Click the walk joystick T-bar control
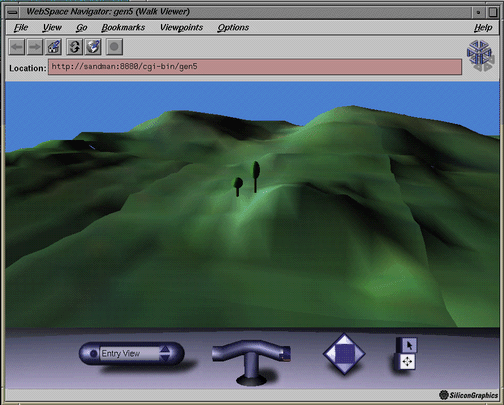Viewport: 504px width, 405px height. [251, 362]
